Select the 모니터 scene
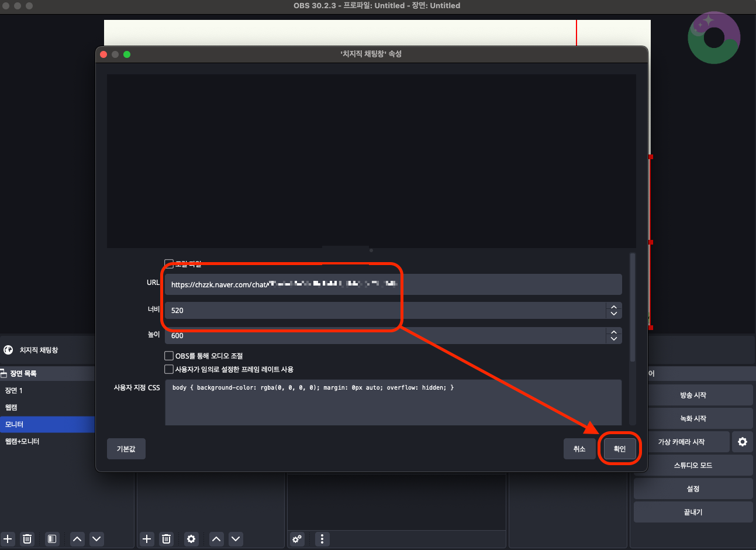This screenshot has height=550, width=756. pyautogui.click(x=47, y=424)
